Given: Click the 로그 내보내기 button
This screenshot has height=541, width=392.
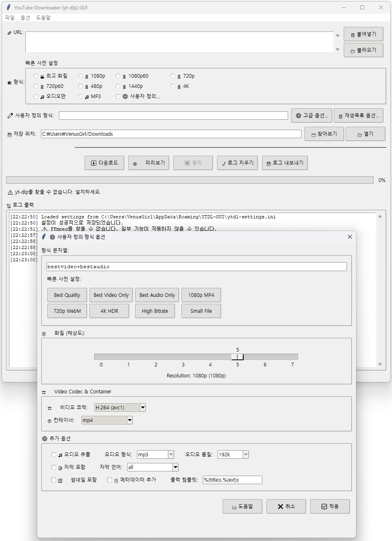Looking at the screenshot, I should pyautogui.click(x=285, y=163).
